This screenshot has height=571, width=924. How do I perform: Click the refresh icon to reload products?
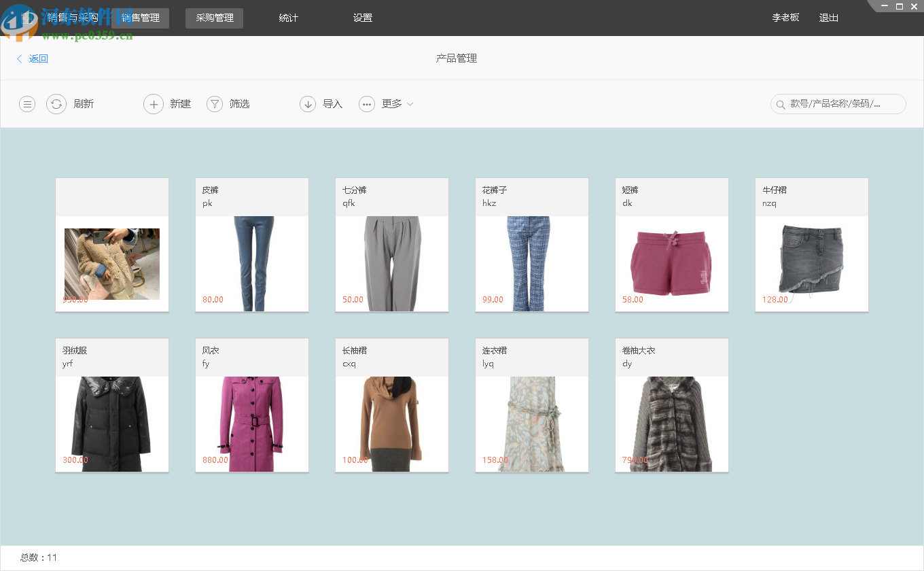pyautogui.click(x=56, y=104)
